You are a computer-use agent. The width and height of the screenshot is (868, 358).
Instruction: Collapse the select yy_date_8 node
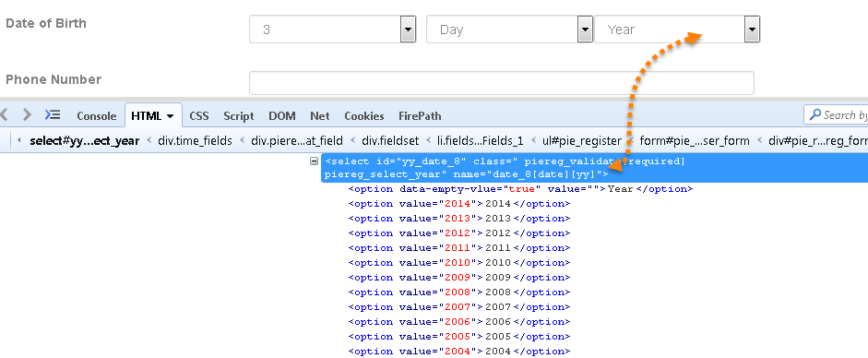(x=314, y=161)
